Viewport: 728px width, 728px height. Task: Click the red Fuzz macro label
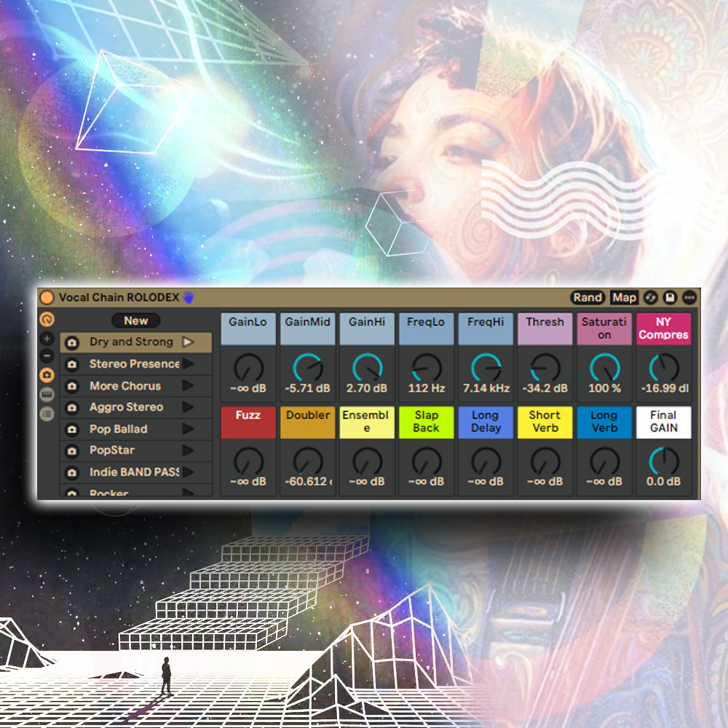(x=248, y=422)
